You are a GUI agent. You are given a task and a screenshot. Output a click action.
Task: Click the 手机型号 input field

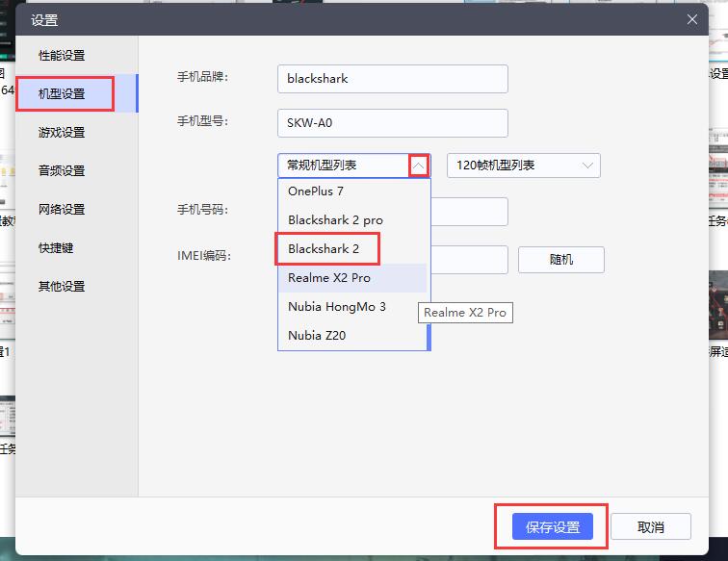pyautogui.click(x=392, y=123)
